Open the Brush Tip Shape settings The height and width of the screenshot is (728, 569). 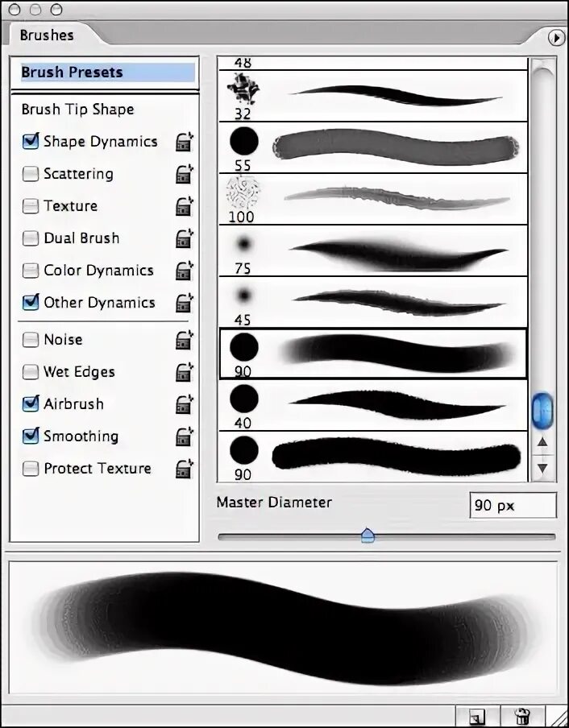click(x=77, y=110)
